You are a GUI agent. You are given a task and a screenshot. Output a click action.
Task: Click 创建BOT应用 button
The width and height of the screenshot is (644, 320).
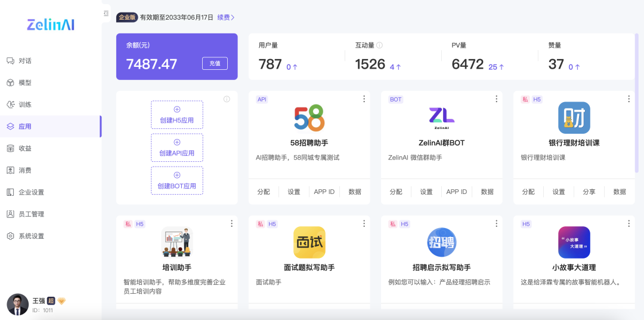pos(177,180)
